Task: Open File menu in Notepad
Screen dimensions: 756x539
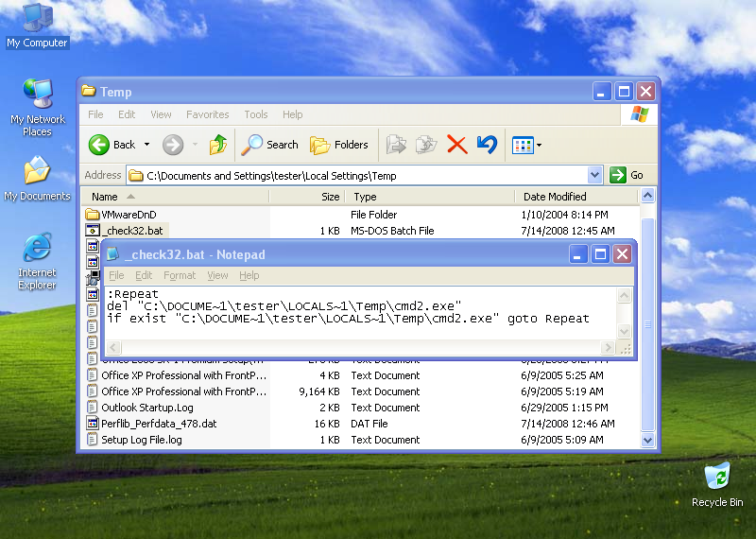Action: pos(116,275)
